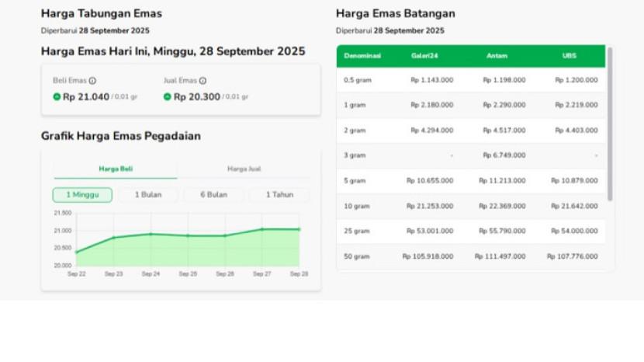Click the Galeri24 column header

point(423,56)
